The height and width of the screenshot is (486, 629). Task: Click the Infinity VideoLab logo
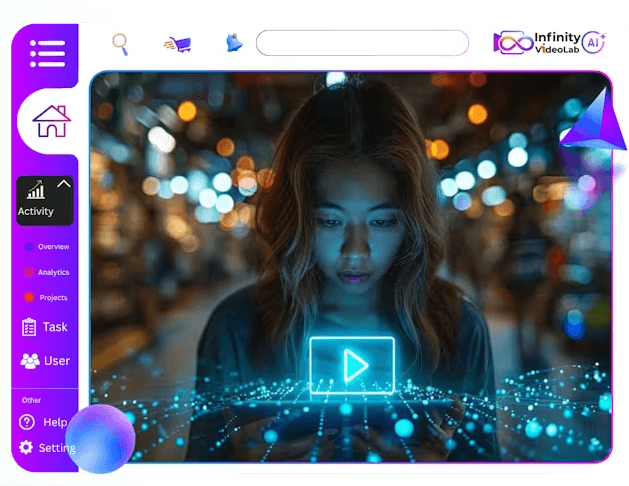[x=537, y=43]
